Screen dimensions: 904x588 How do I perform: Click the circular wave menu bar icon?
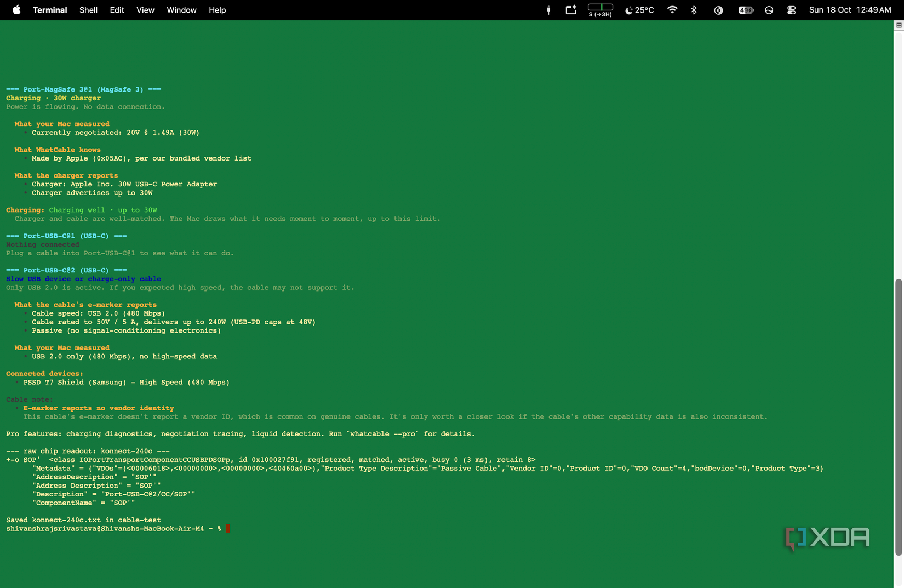click(769, 10)
